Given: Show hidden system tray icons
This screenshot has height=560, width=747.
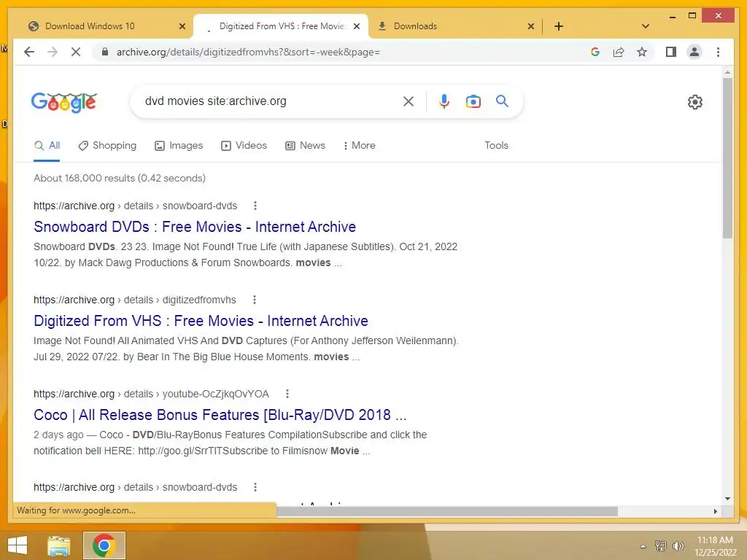Looking at the screenshot, I should pos(643,546).
